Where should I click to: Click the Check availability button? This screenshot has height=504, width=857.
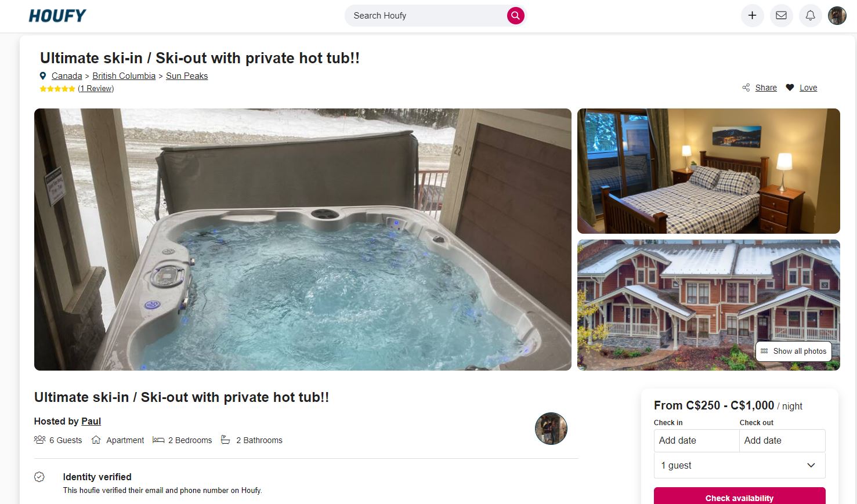point(739,497)
